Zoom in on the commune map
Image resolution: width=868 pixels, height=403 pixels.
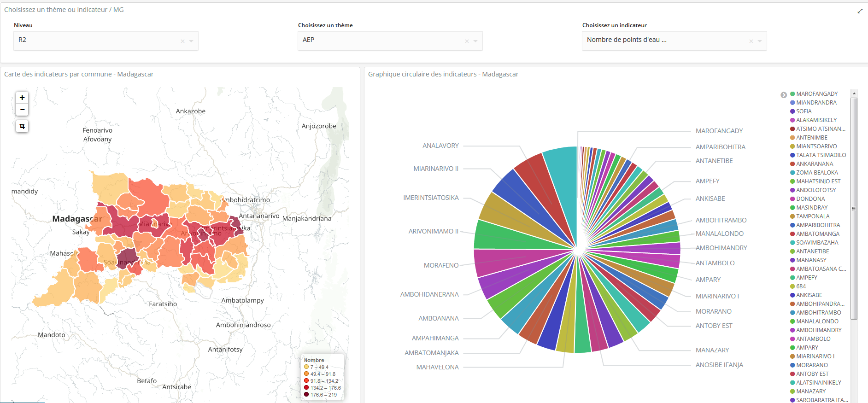point(22,98)
